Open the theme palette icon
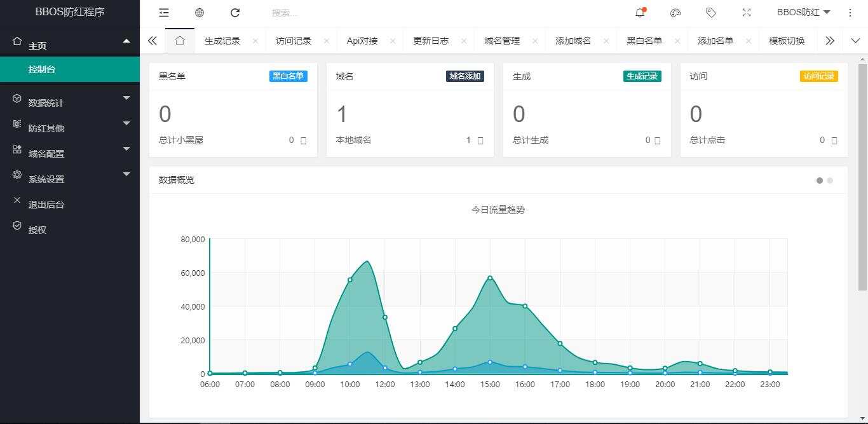This screenshot has height=424, width=868. pos(675,12)
